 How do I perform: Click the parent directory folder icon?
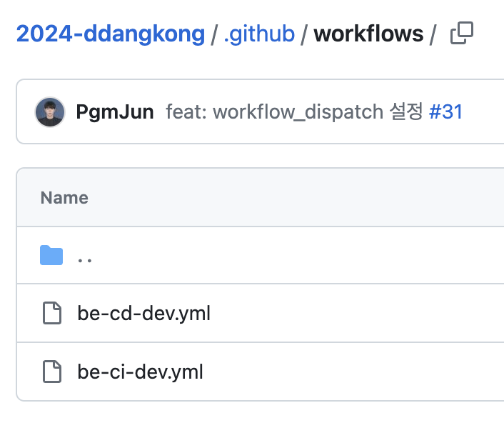(51, 255)
